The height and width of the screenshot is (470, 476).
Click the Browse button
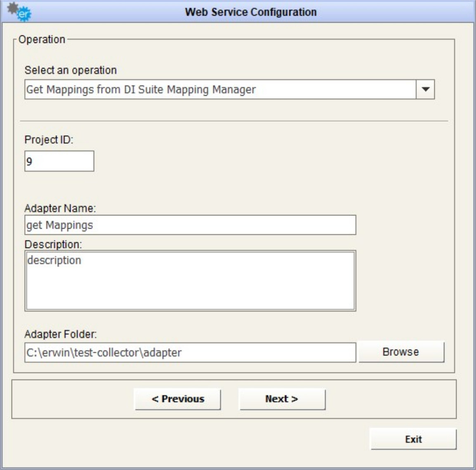click(401, 352)
